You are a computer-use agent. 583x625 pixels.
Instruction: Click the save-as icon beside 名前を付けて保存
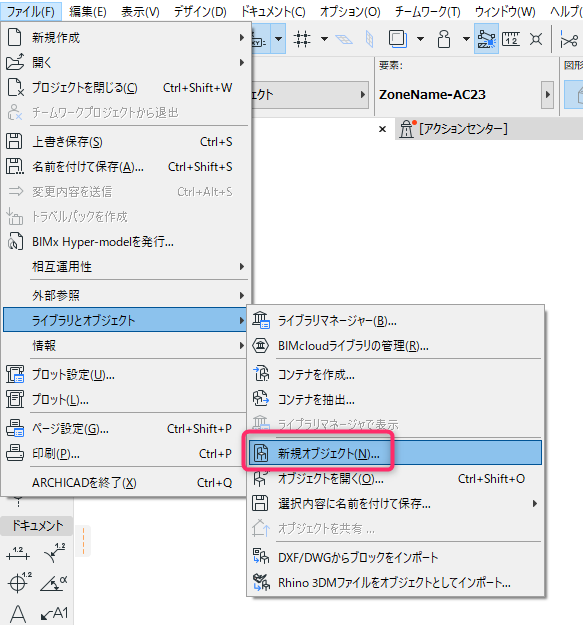(x=15, y=166)
